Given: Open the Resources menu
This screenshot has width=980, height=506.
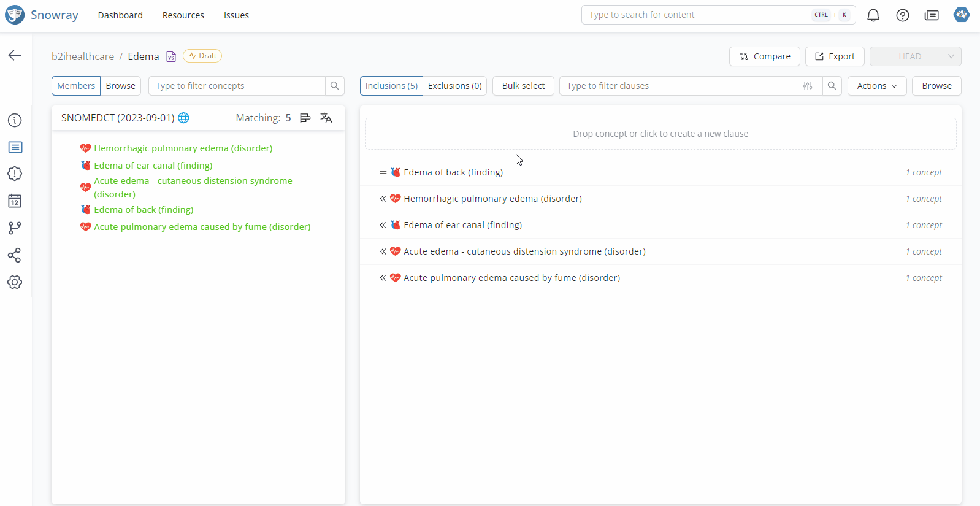Looking at the screenshot, I should coord(183,15).
